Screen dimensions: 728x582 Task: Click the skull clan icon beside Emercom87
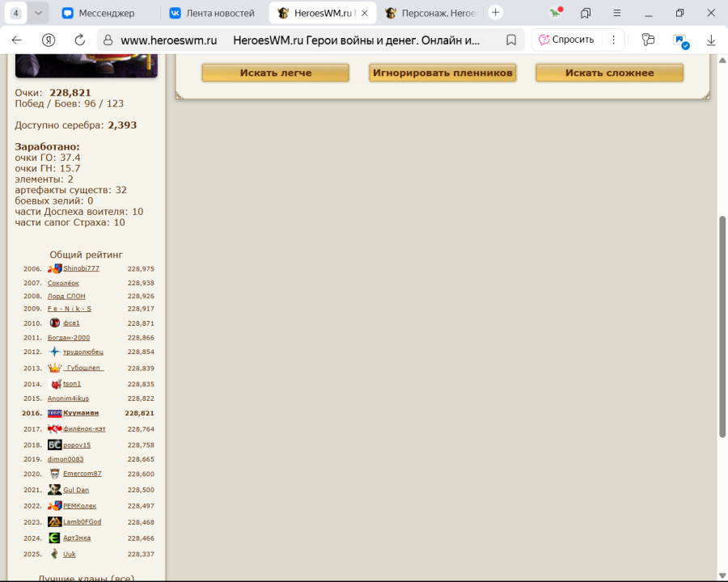coord(54,474)
